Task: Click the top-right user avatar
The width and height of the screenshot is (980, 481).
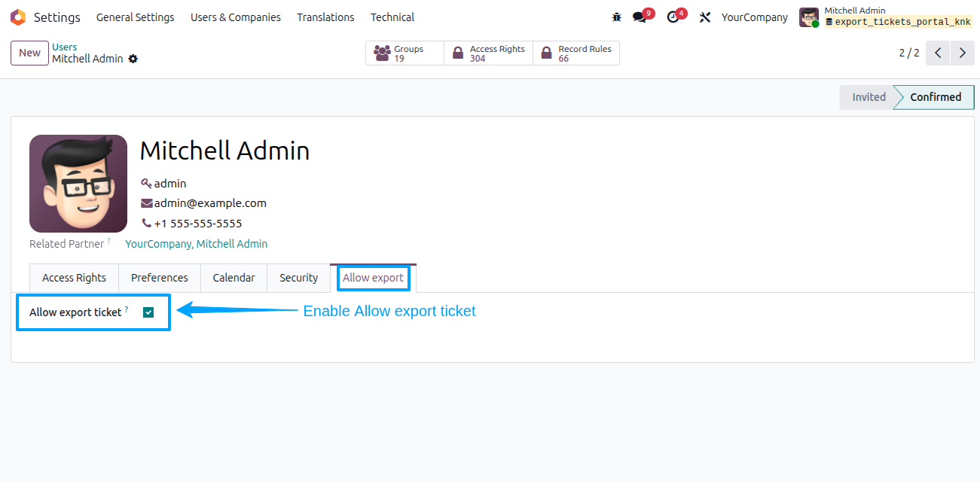Action: (809, 17)
